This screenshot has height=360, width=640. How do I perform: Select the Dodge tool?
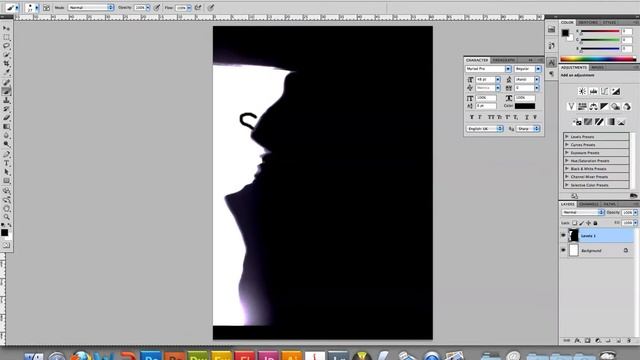pos(6,144)
